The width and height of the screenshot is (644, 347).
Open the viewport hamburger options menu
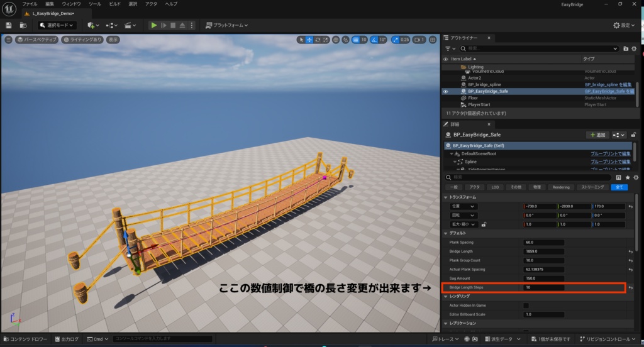click(x=8, y=40)
